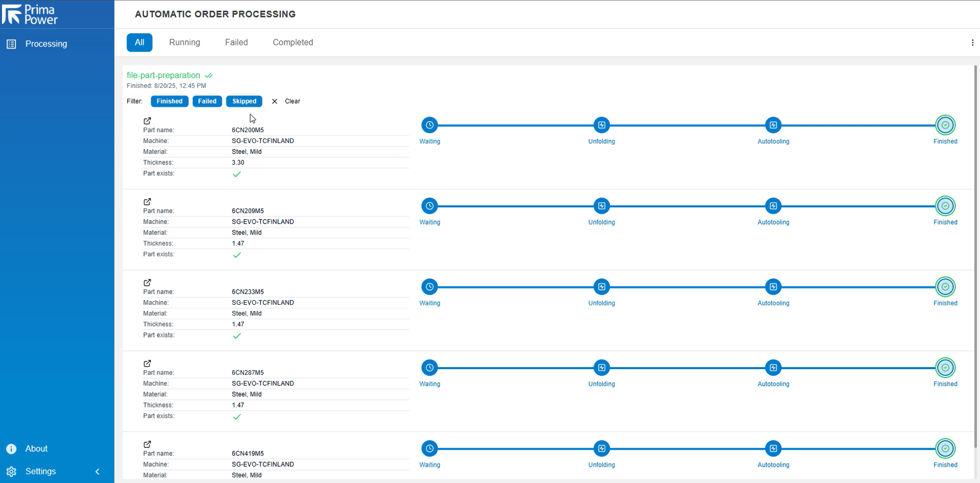
Task: Select the Autotooling icon for 6CN233M5
Action: pos(773,287)
